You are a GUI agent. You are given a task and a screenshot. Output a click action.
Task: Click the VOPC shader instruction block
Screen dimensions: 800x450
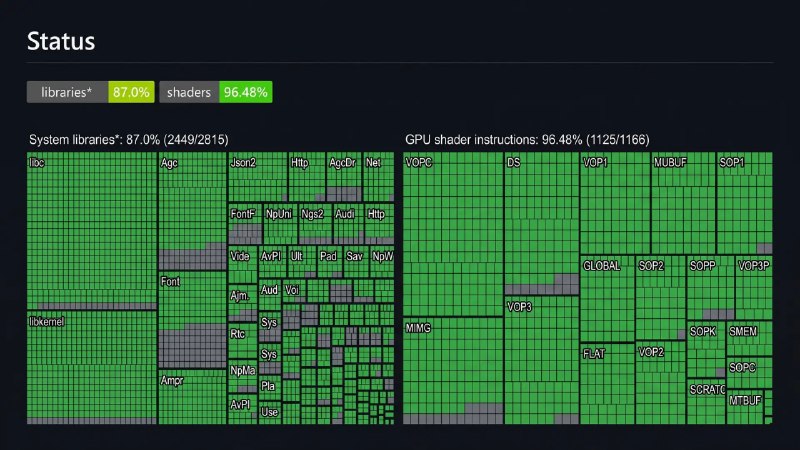[x=453, y=234]
